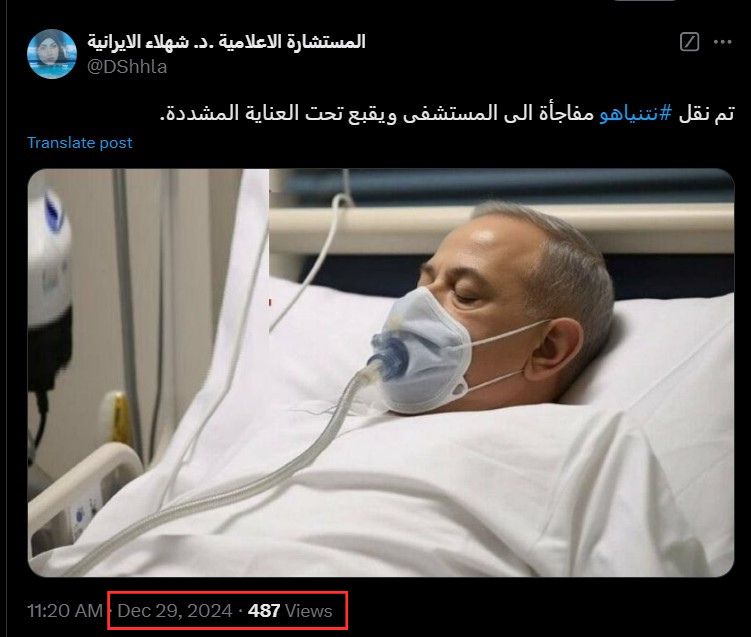Open the Grok slash-box icon

coord(689,42)
